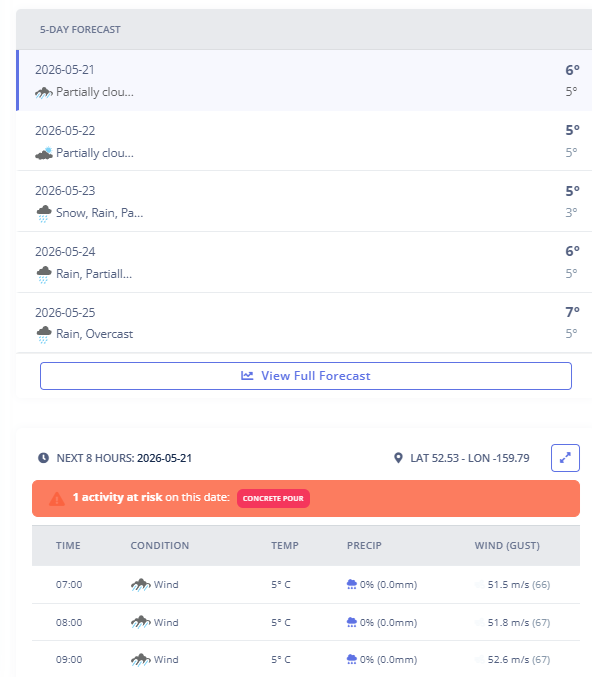Screen dimensions: 592x677
Task: Click the 7° high temperature for 2026-05-25
Action: click(572, 312)
